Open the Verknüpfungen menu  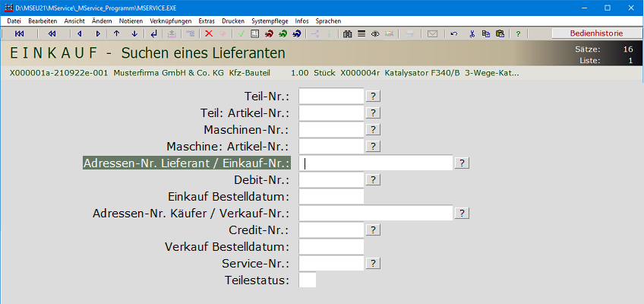coord(171,21)
